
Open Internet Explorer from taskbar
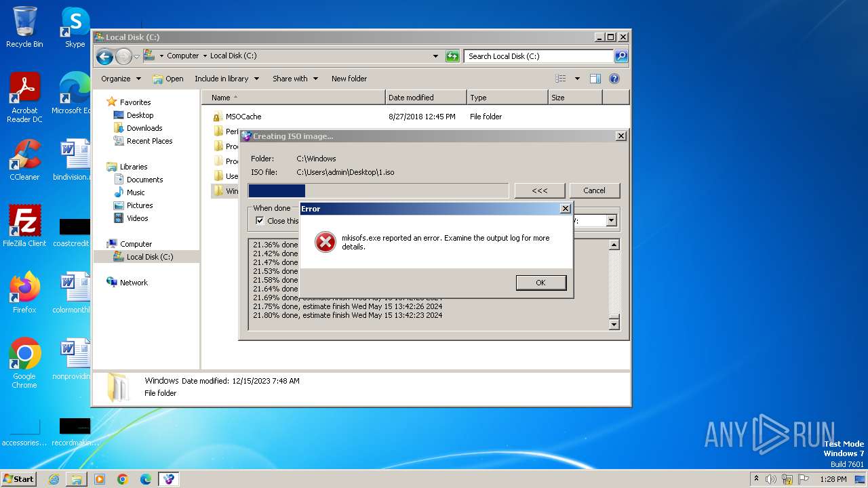pyautogui.click(x=54, y=479)
